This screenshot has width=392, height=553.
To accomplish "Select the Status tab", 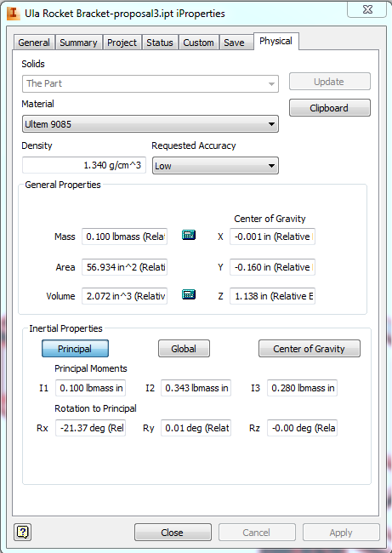I will point(160,43).
